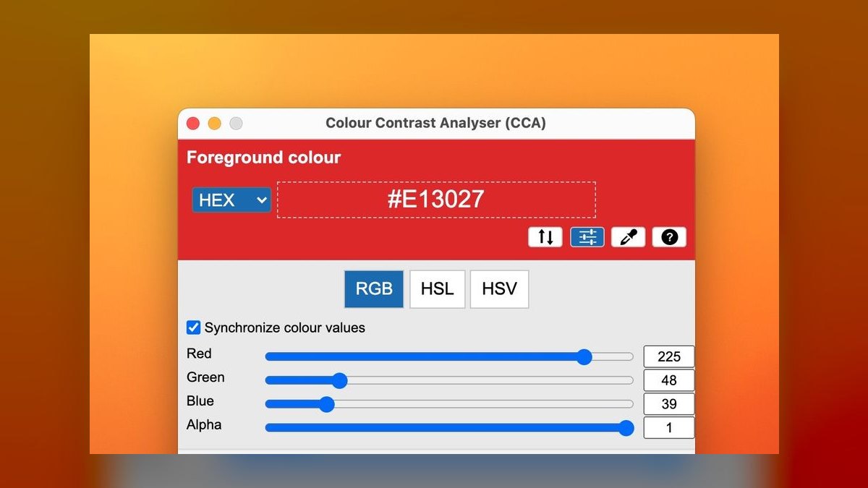Pick a colour with the eyedropper
The height and width of the screenshot is (488, 868).
[629, 237]
